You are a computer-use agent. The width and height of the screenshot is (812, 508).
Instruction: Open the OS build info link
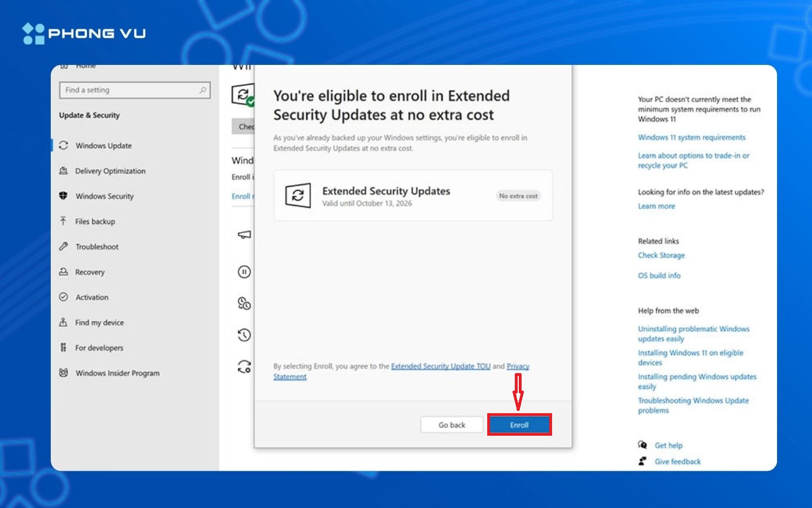click(x=659, y=275)
